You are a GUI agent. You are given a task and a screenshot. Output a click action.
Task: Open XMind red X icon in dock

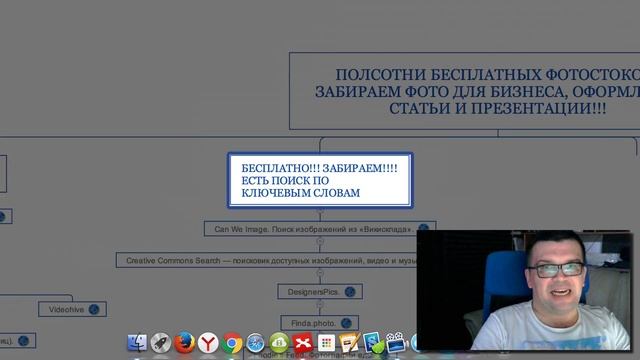click(302, 343)
